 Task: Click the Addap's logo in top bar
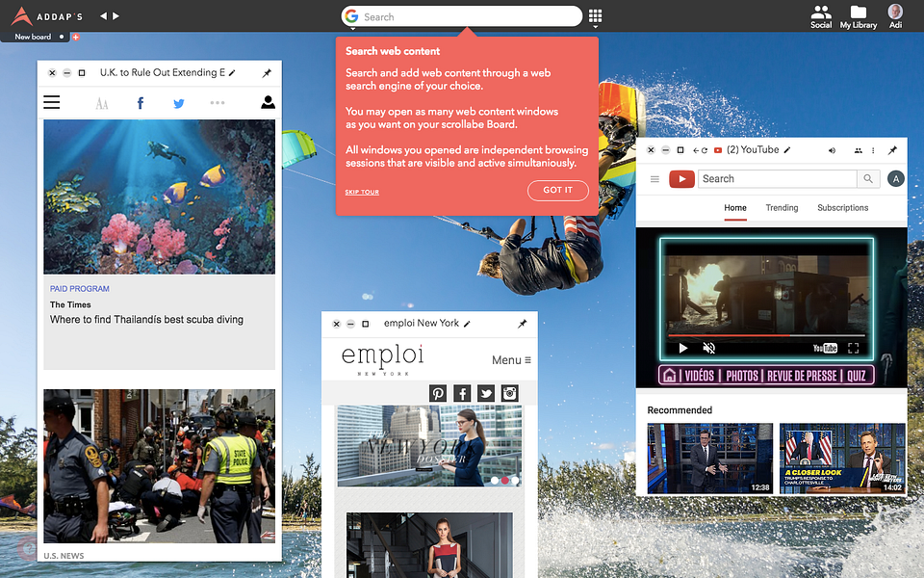(x=47, y=16)
